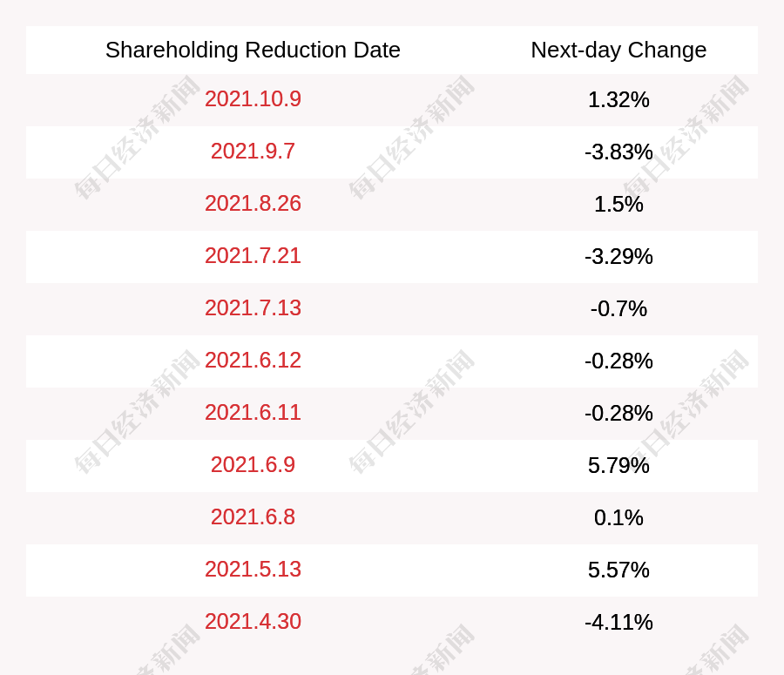Viewport: 784px width, 675px height.
Task: Click the 2021.5.13 date entry
Action: click(x=253, y=569)
